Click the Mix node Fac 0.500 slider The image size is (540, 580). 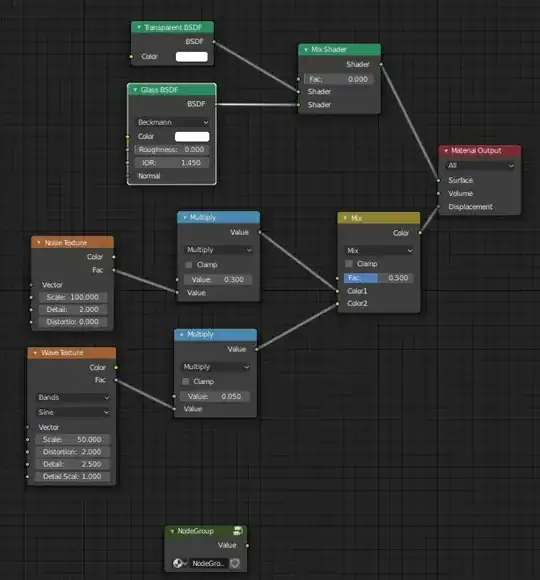tap(378, 278)
